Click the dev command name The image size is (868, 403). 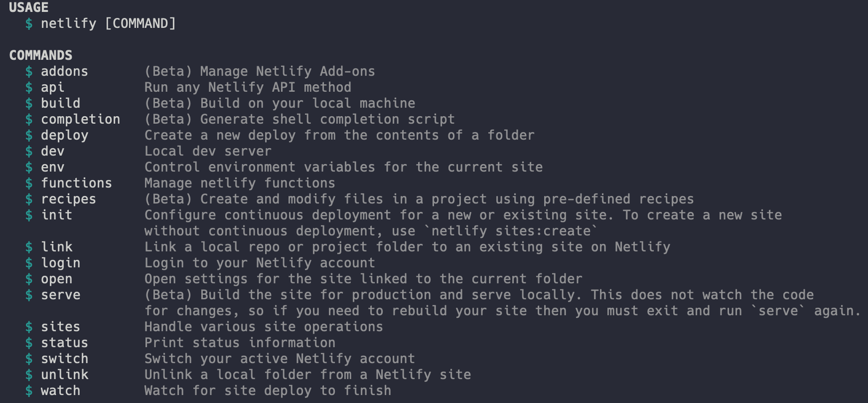click(53, 151)
